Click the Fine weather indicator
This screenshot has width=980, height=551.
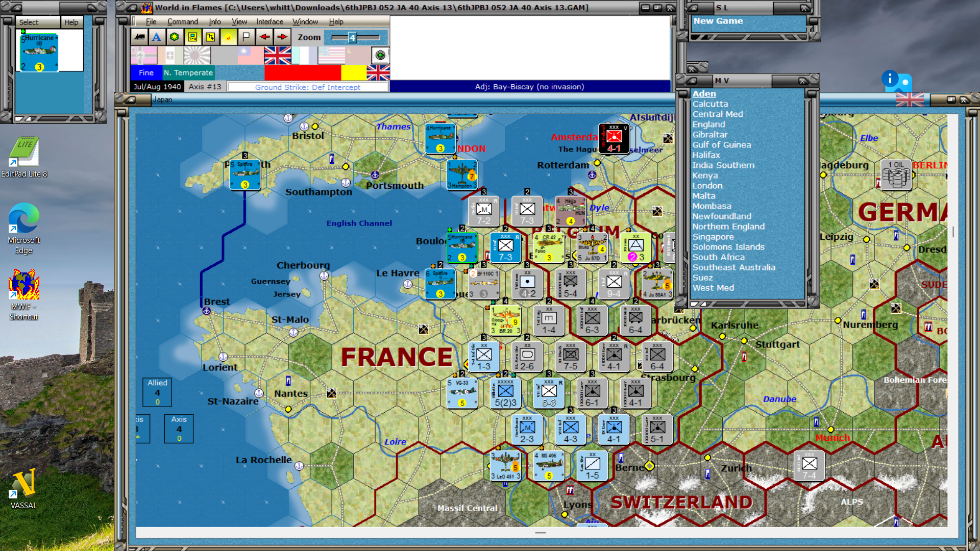[x=146, y=72]
